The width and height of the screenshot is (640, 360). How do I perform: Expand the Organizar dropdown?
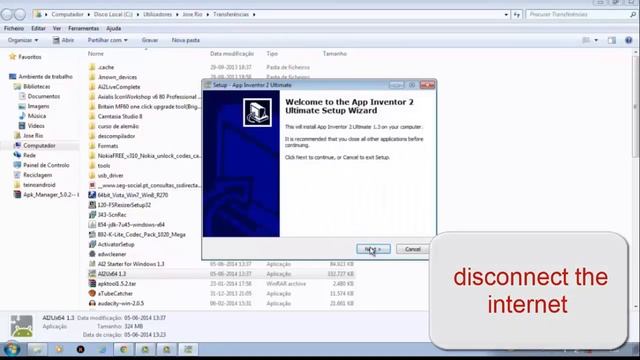click(23, 40)
